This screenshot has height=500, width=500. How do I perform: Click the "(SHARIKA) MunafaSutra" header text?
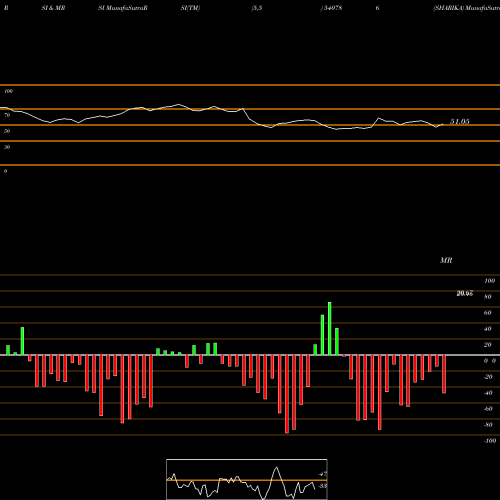[466, 8]
